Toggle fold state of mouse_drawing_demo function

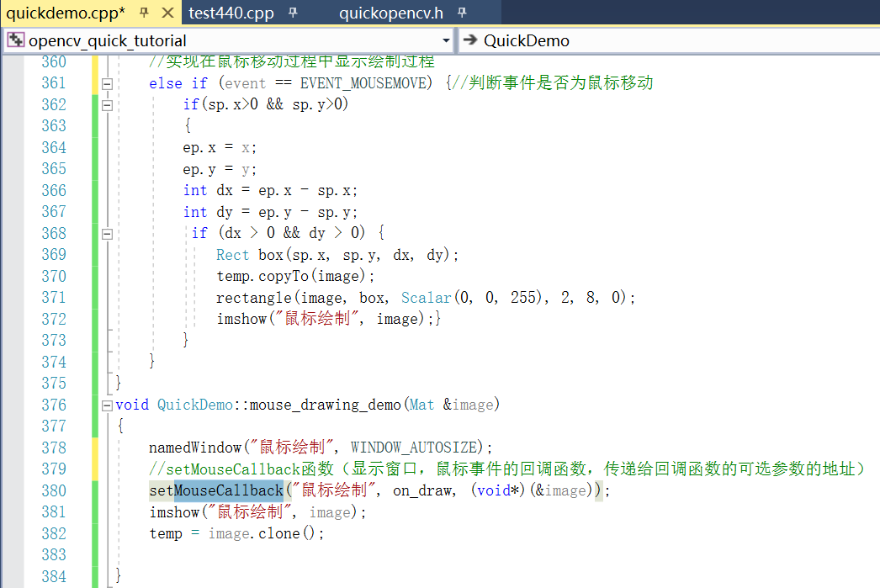click(x=107, y=405)
